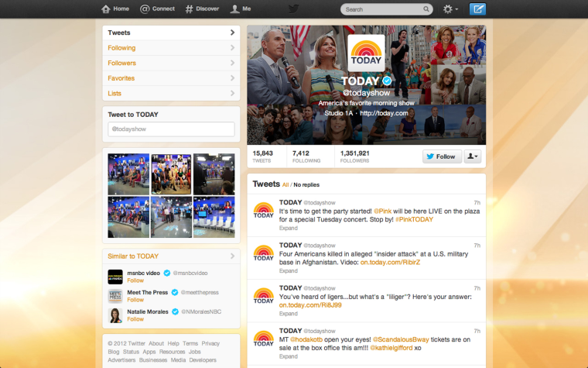Open the Following list in sidebar

172,48
